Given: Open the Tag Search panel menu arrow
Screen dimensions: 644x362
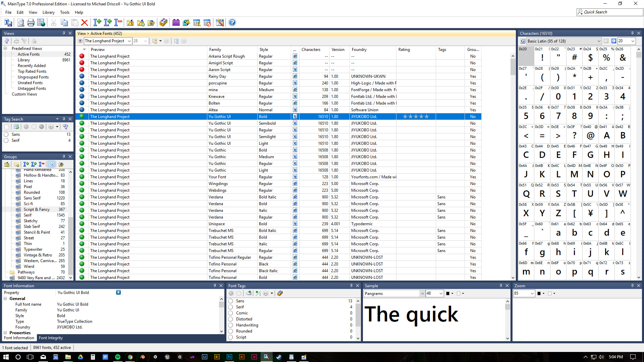Looking at the screenshot, I should (x=57, y=119).
